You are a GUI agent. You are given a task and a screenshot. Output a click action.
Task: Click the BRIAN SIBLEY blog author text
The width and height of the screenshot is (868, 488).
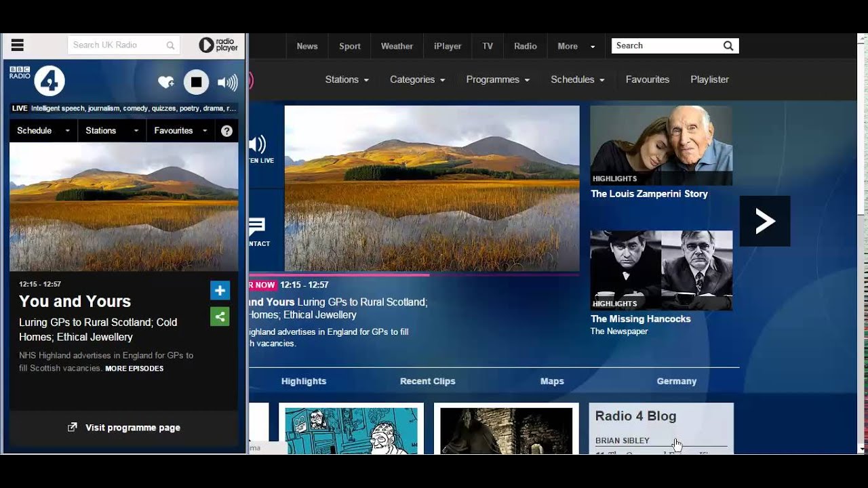coord(623,441)
